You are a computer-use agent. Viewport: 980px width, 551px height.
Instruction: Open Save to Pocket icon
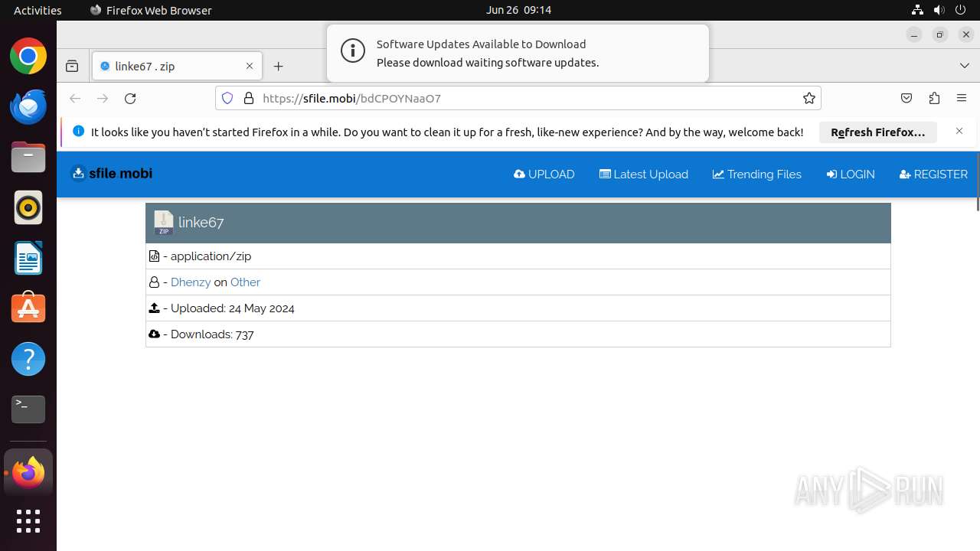[906, 98]
